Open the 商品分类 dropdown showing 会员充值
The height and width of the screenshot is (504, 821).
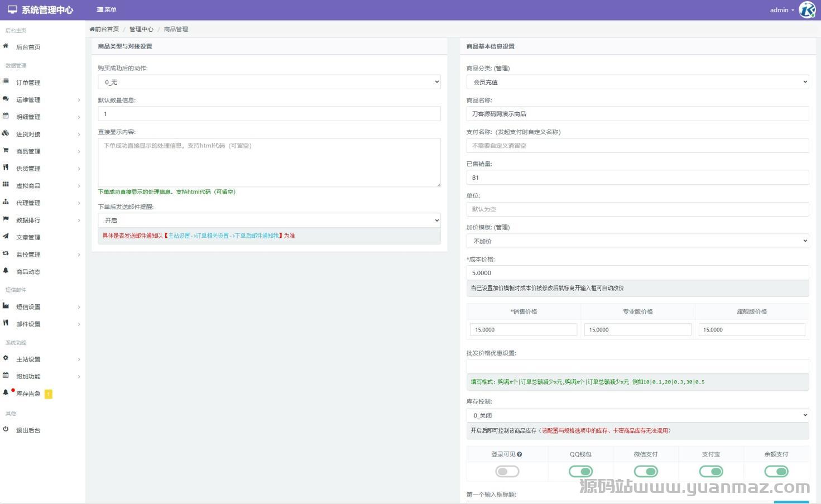point(637,82)
